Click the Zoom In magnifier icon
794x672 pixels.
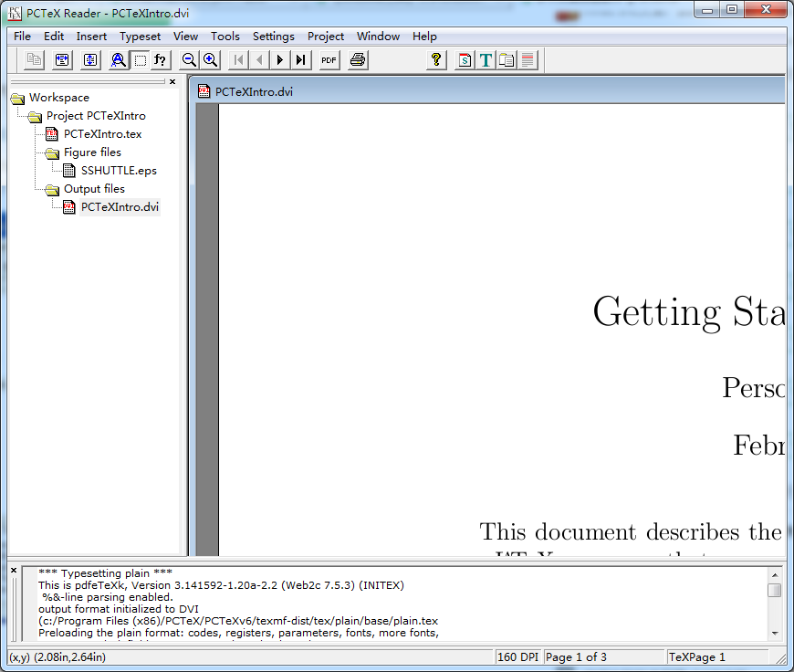[x=210, y=59]
